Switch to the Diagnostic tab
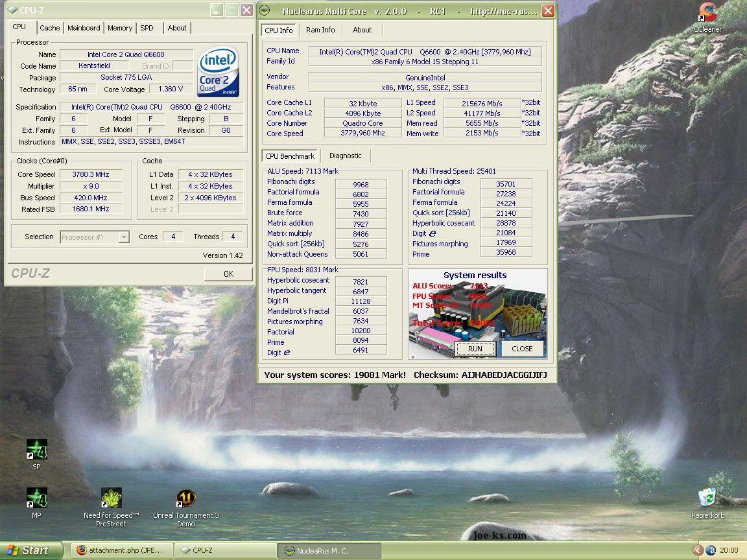The image size is (747, 560). (x=346, y=156)
